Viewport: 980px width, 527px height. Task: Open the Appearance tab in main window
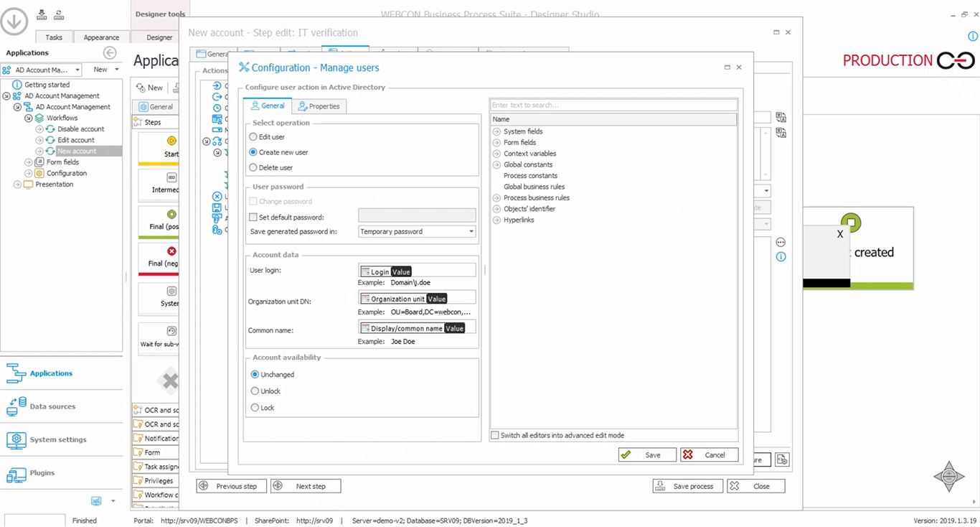click(x=101, y=37)
